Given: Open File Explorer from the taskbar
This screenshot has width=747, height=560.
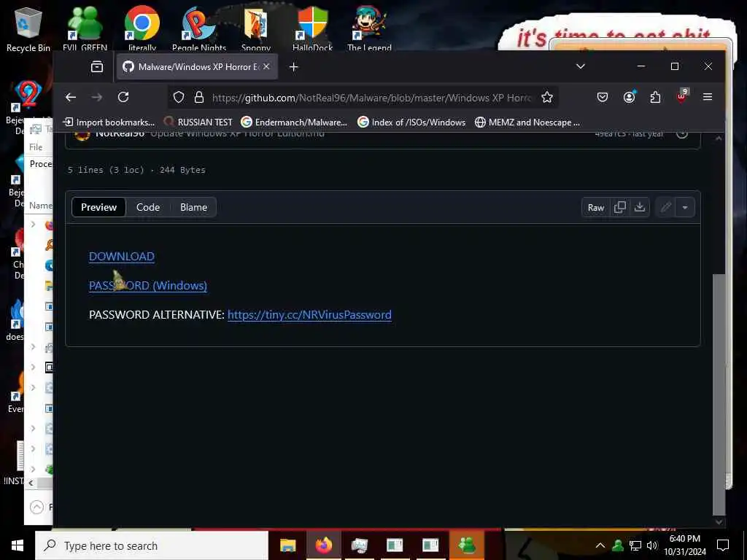Looking at the screenshot, I should (x=287, y=545).
